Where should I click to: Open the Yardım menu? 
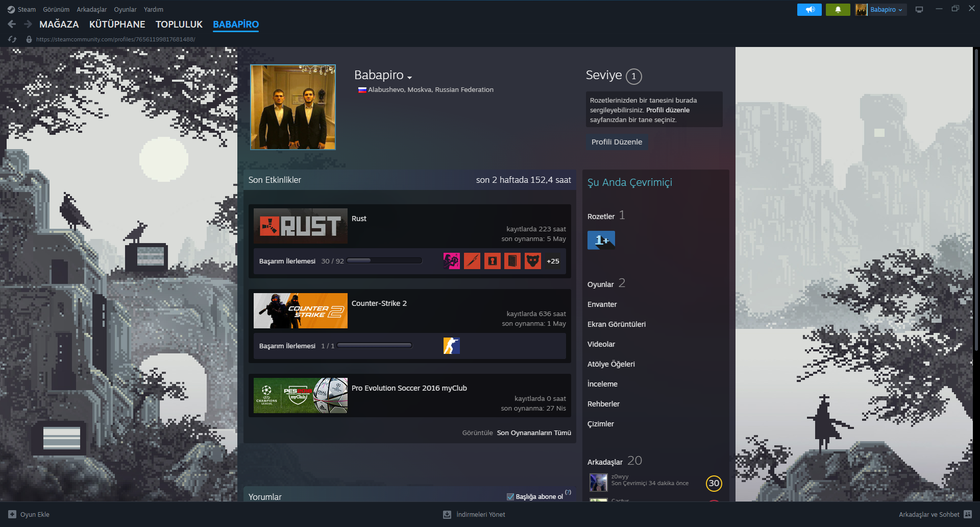tap(154, 9)
